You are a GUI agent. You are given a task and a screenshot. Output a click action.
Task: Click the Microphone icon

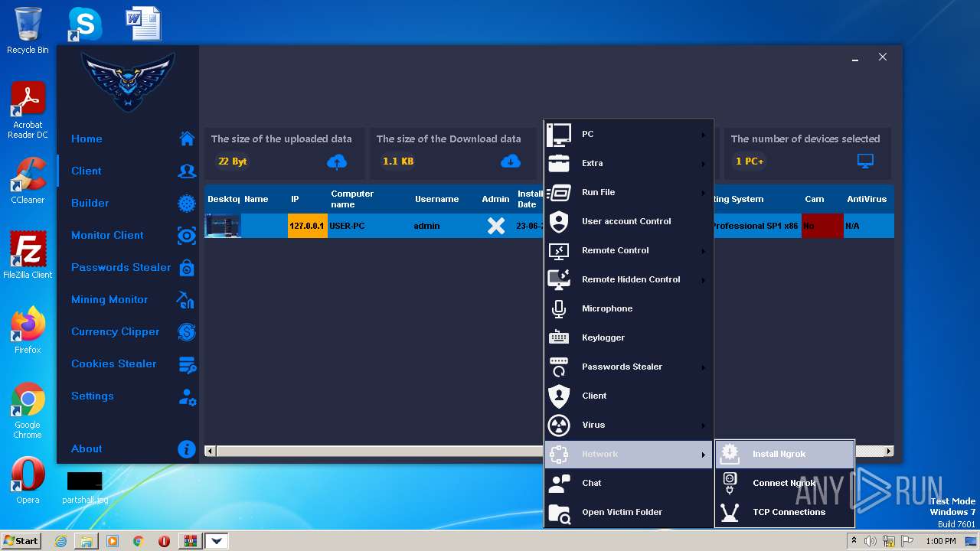tap(559, 308)
